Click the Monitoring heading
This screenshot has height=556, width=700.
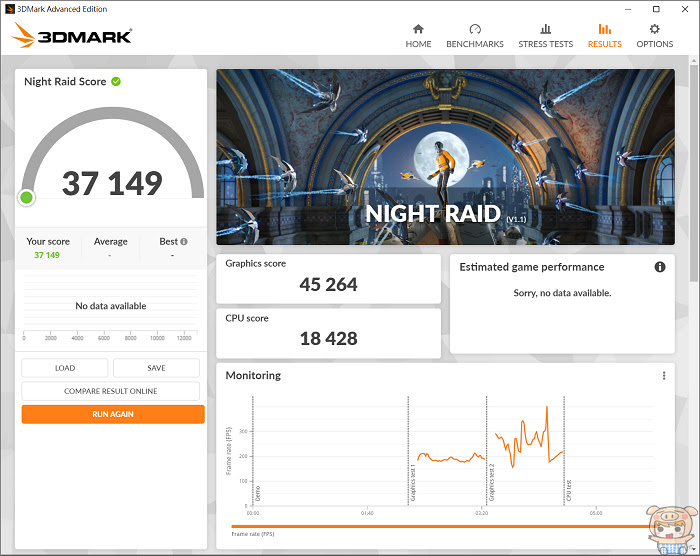click(x=253, y=376)
